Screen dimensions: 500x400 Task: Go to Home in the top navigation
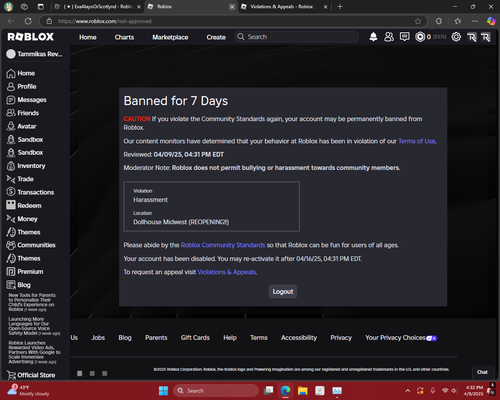click(x=88, y=37)
